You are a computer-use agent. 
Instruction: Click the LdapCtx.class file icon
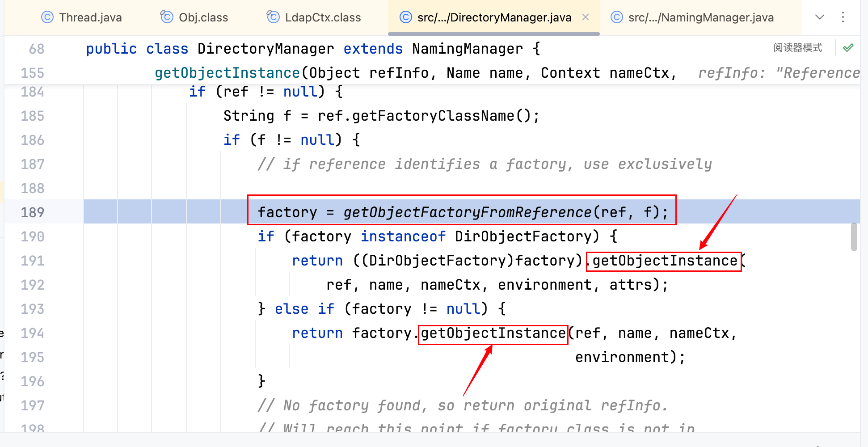(x=273, y=17)
